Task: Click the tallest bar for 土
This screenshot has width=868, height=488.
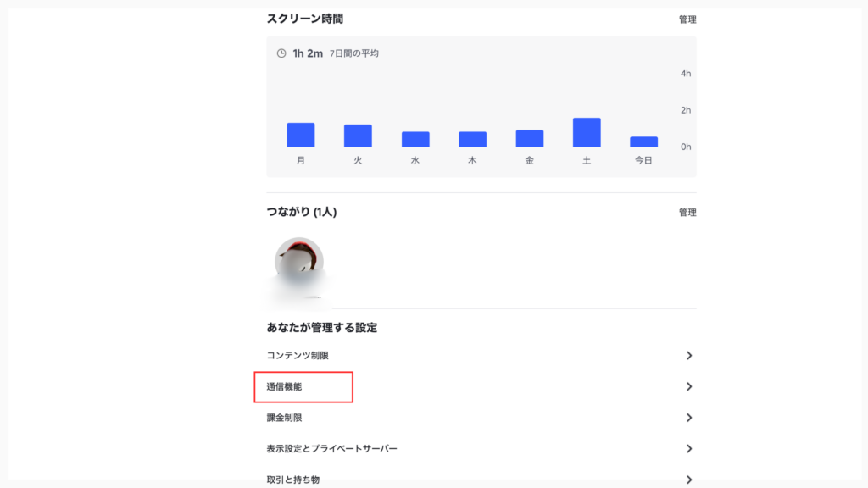Action: point(587,132)
